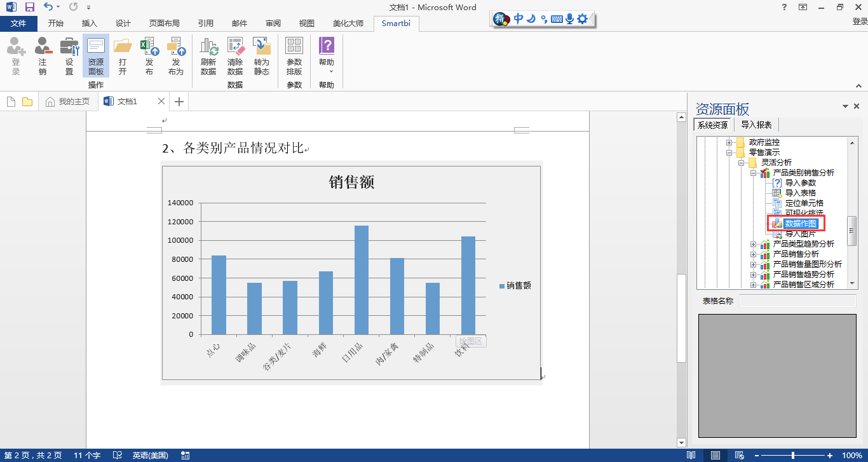The width and height of the screenshot is (868, 462).
Task: Close the 文档1 document tab
Action: point(161,102)
